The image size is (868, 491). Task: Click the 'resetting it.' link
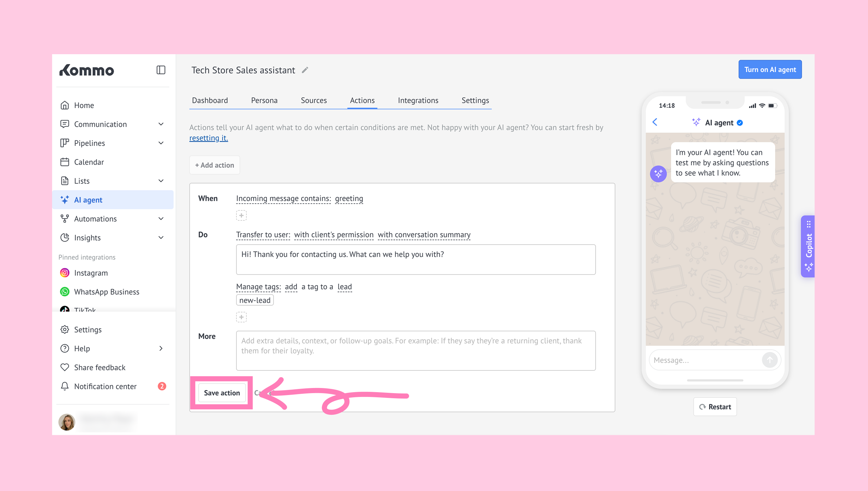(208, 138)
